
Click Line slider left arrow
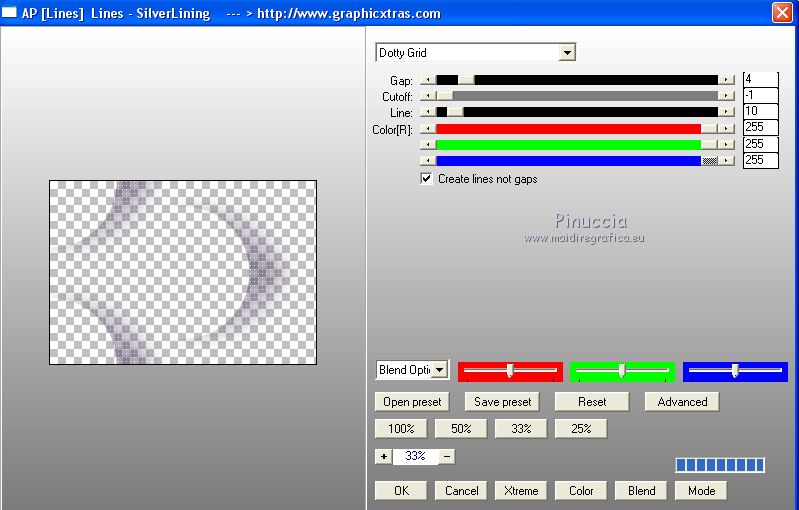[428, 112]
